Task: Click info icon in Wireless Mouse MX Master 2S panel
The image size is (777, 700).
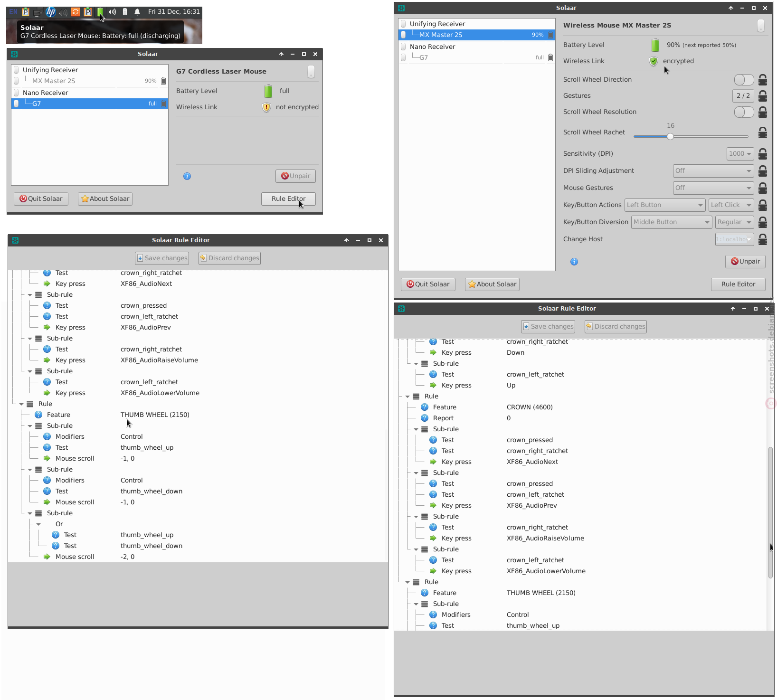Action: 574,262
